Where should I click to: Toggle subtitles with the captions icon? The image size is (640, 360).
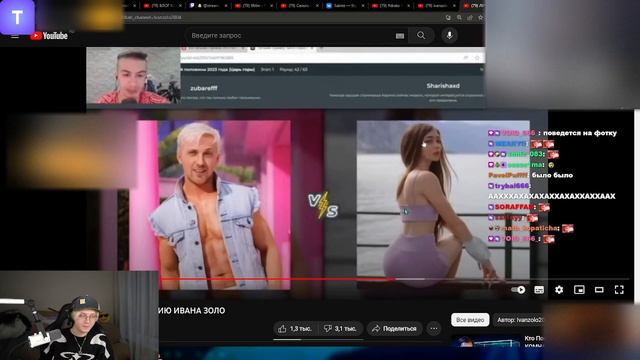[539, 290]
